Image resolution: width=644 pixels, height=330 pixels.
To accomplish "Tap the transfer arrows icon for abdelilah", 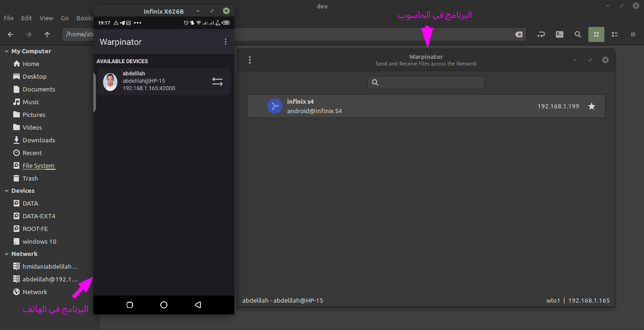I will [217, 82].
